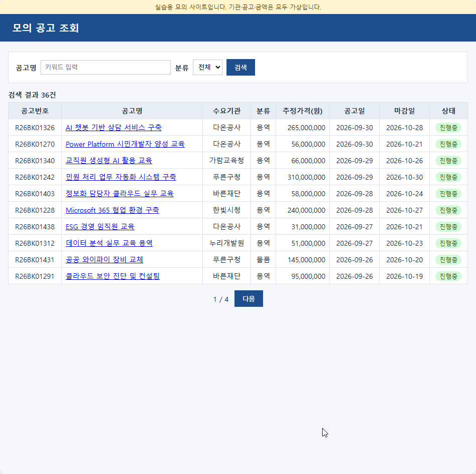The height and width of the screenshot is (474, 476).
Task: Select notice number R26BK01340
Action: [x=35, y=161]
